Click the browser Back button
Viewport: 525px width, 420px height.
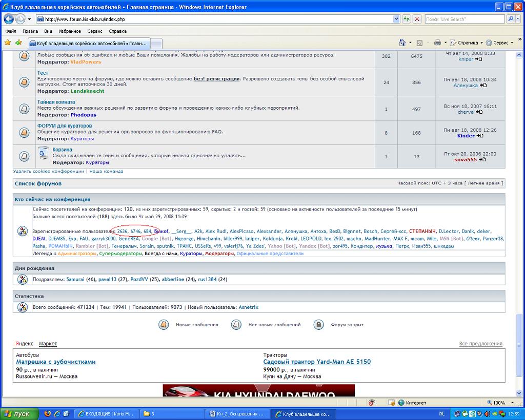click(x=9, y=19)
